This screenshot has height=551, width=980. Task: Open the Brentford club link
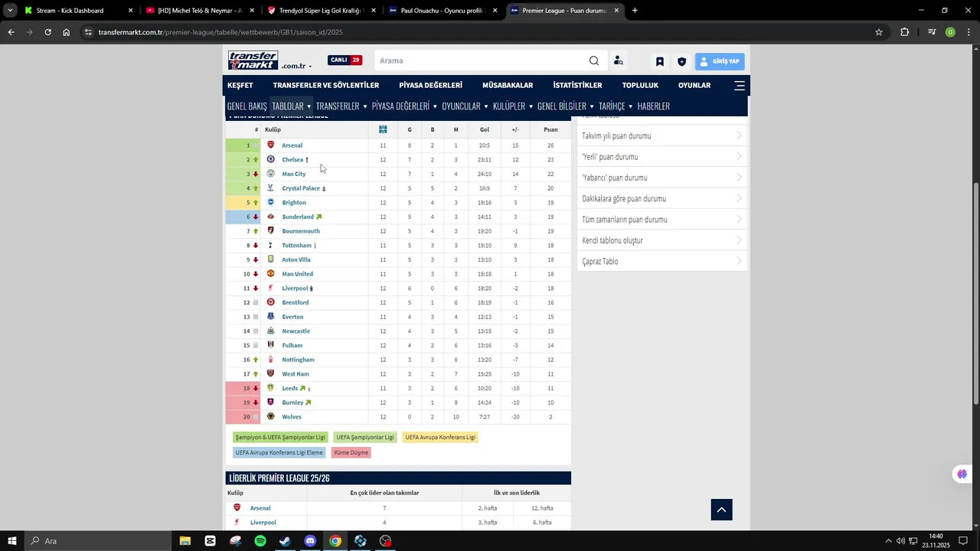[296, 302]
